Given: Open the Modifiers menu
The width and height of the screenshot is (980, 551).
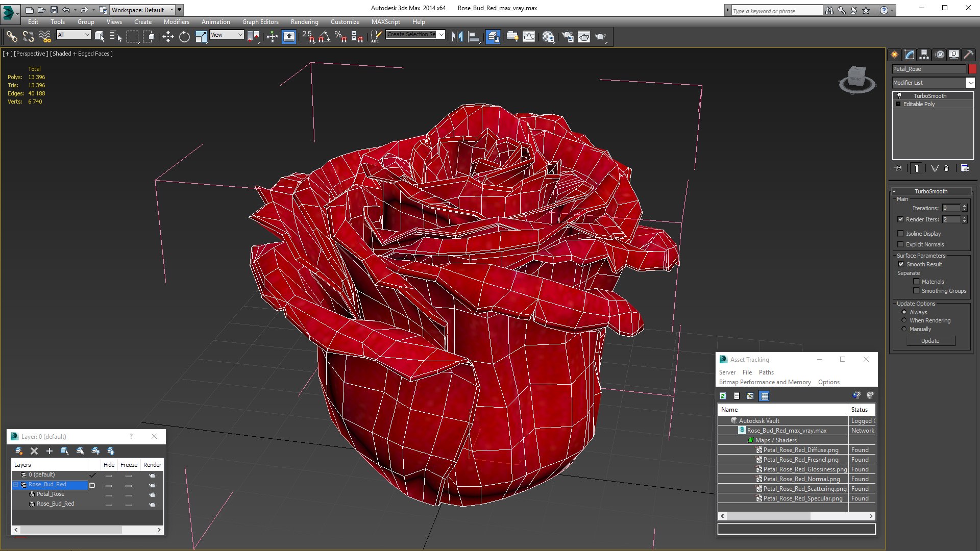Looking at the screenshot, I should coord(176,22).
